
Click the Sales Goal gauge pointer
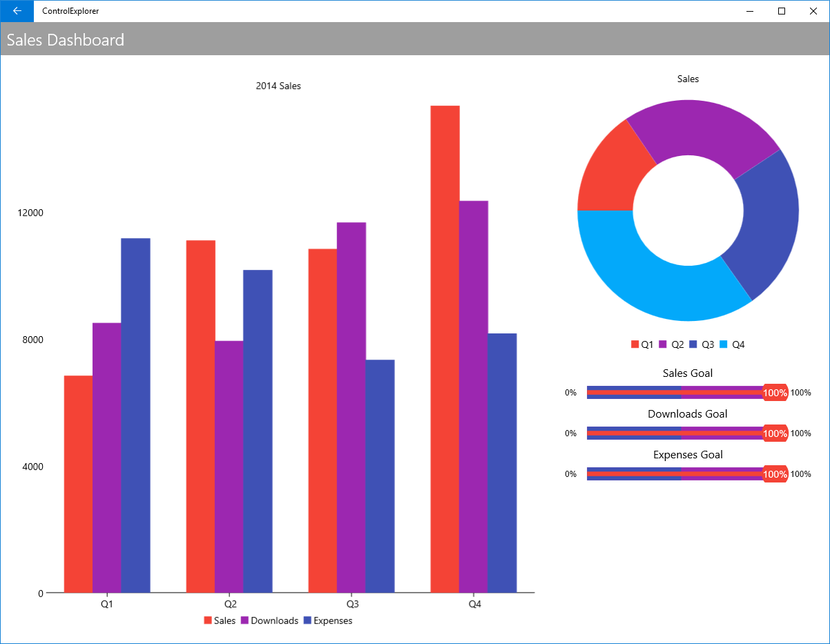[x=775, y=393]
